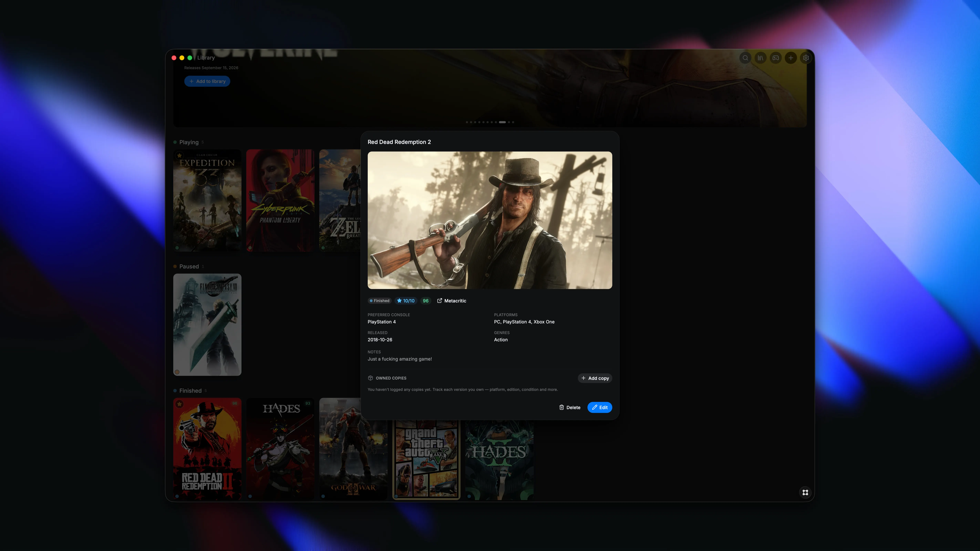Click the blue Edit button
Image resolution: width=980 pixels, height=551 pixels.
[600, 407]
